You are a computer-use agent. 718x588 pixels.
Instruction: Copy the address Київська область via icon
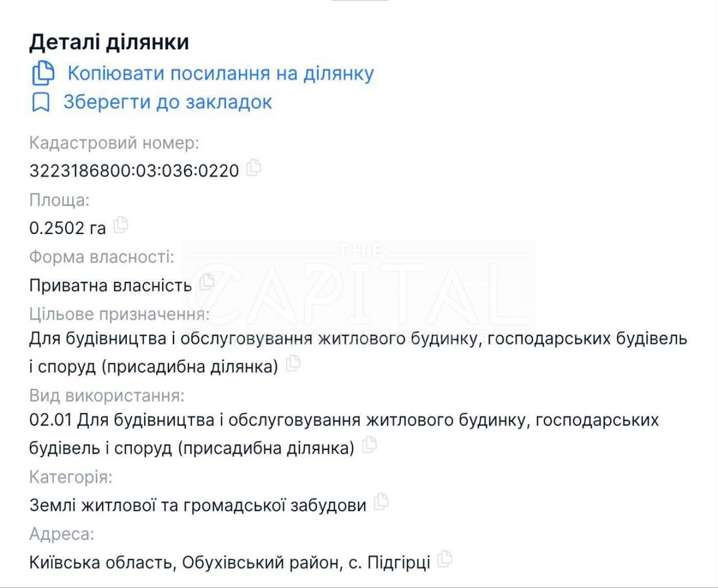pyautogui.click(x=445, y=559)
